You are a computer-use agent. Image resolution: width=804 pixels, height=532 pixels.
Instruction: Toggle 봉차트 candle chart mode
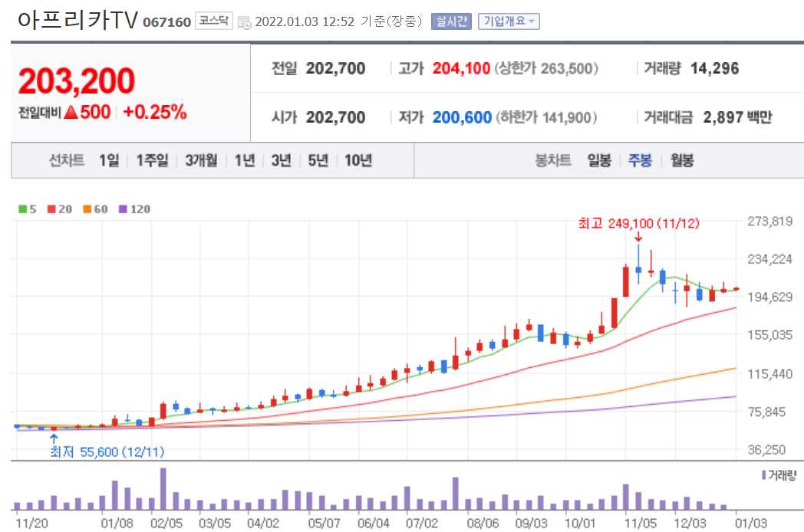click(553, 161)
